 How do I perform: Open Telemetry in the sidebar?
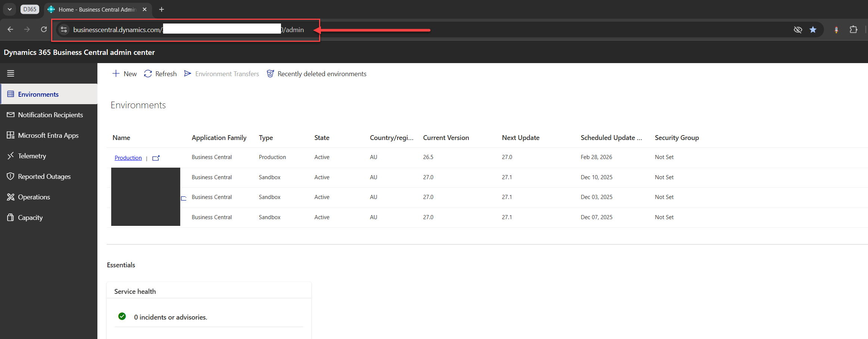pos(49,156)
